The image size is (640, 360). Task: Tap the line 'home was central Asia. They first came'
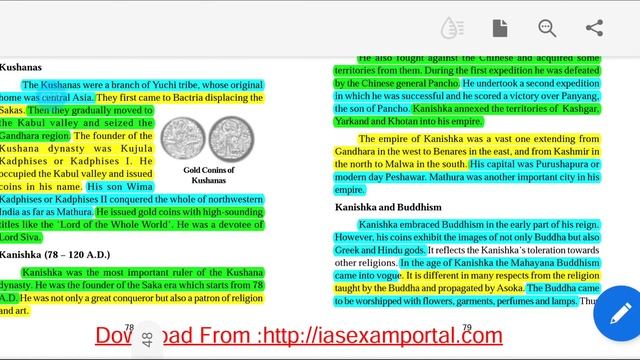131,98
